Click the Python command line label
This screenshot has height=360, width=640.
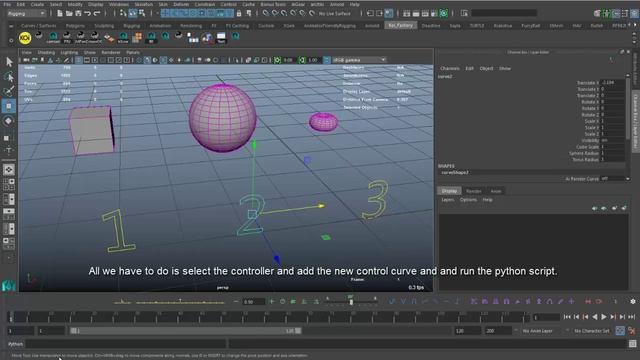16,344
